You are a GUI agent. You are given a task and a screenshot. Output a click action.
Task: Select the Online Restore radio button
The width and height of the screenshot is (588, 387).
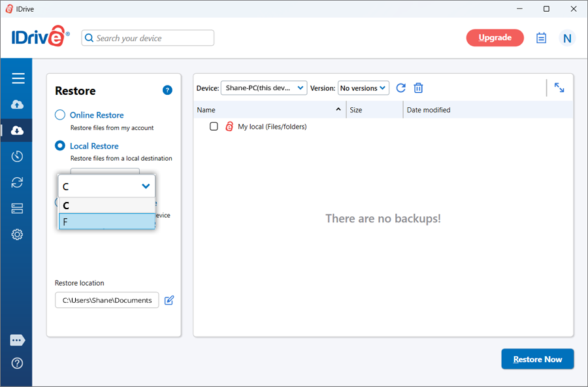60,115
